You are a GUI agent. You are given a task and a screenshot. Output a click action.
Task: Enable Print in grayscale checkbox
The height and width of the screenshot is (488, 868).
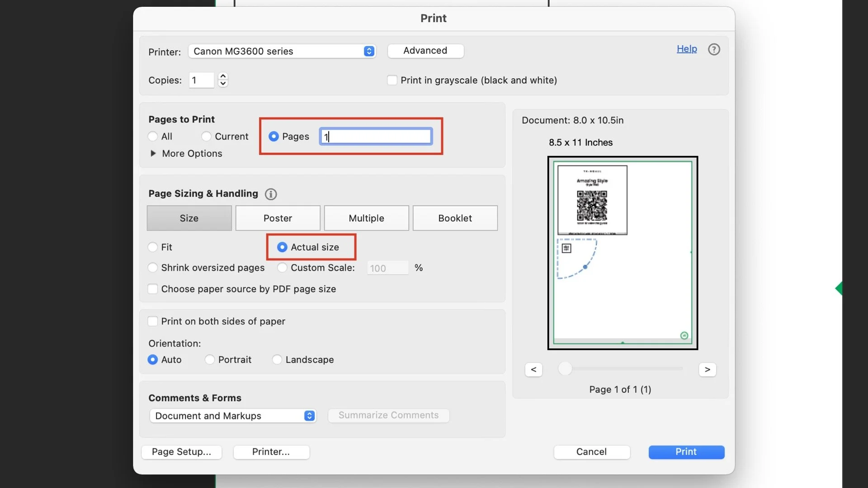392,80
